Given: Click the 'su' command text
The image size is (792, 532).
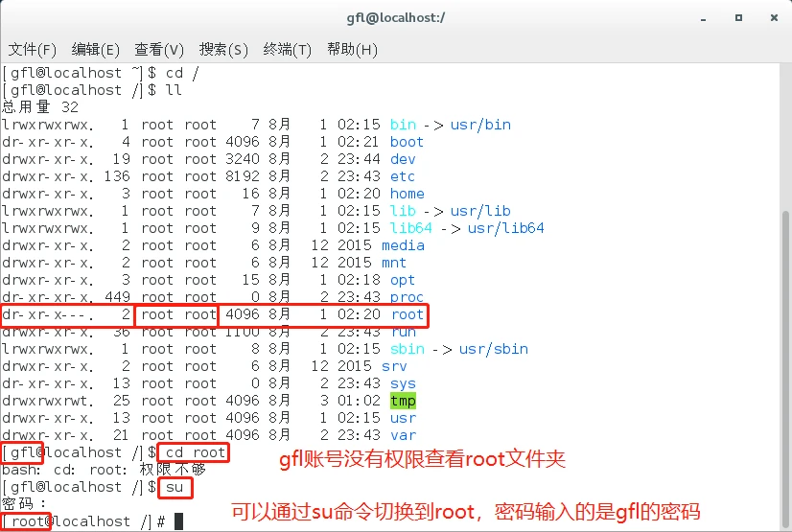Looking at the screenshot, I should click(175, 487).
